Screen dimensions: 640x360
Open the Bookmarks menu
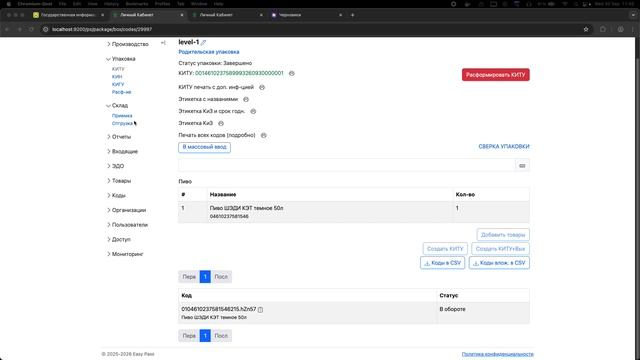click(137, 4)
